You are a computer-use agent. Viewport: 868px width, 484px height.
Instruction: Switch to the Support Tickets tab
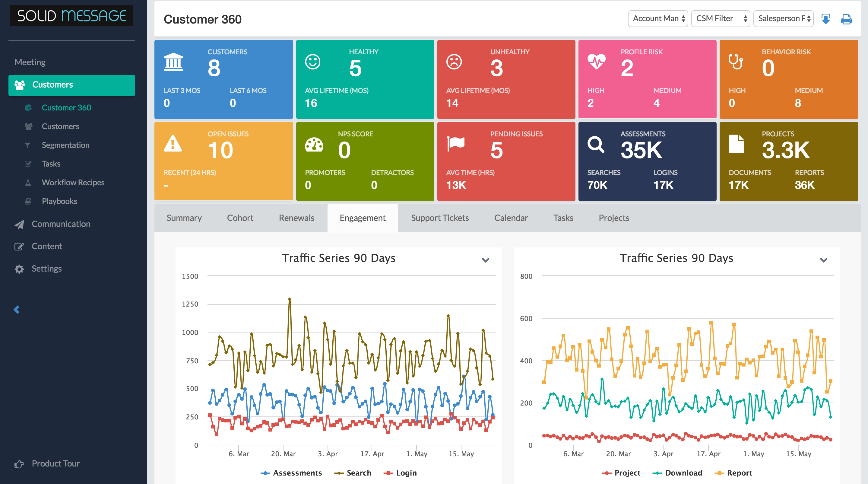click(439, 218)
